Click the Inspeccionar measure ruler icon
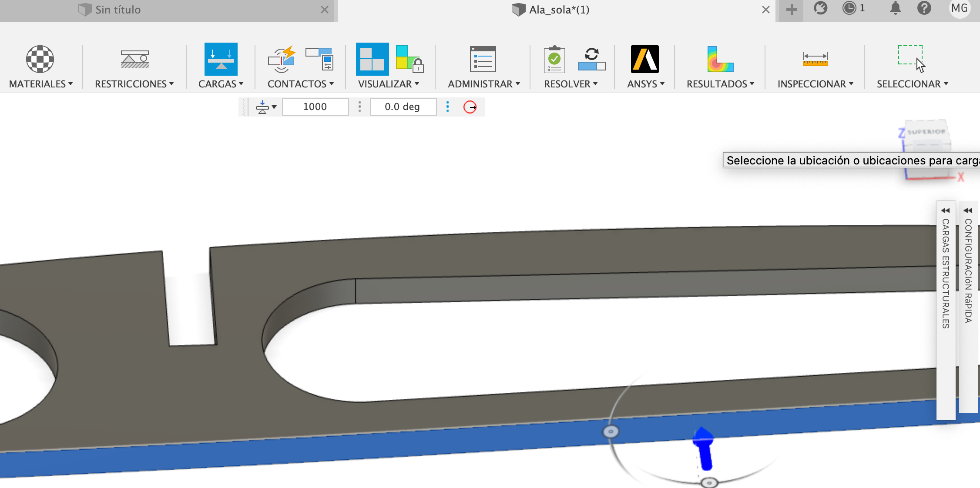Image resolution: width=980 pixels, height=488 pixels. pyautogui.click(x=815, y=59)
